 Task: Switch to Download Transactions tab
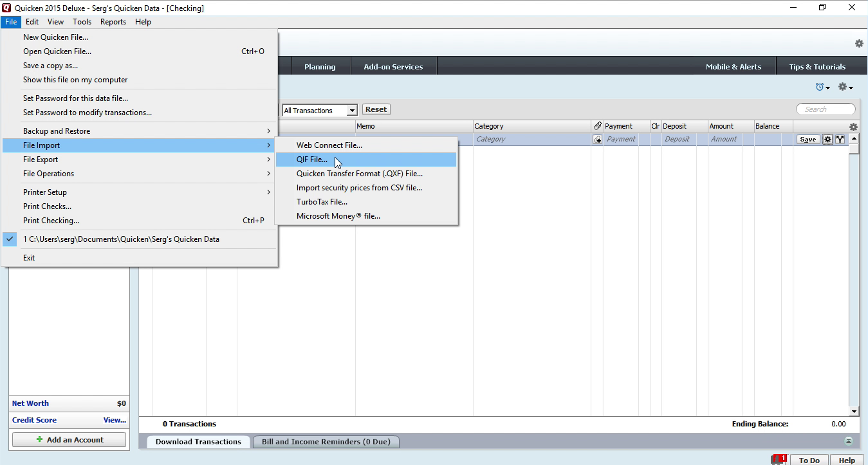click(198, 442)
